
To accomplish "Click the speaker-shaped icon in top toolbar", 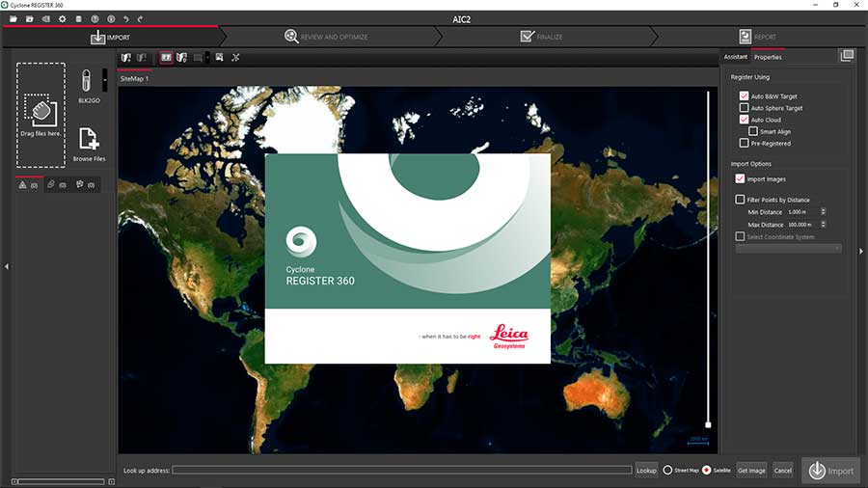I will 46,19.
